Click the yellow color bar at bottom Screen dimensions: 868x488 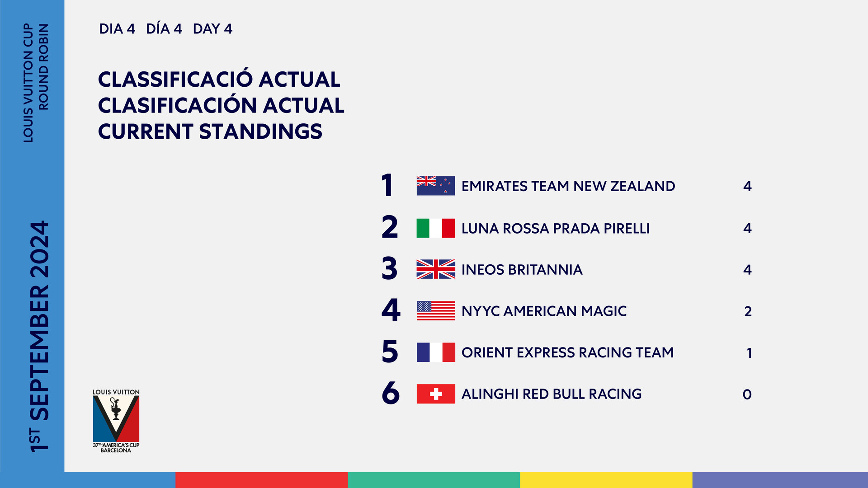606,480
